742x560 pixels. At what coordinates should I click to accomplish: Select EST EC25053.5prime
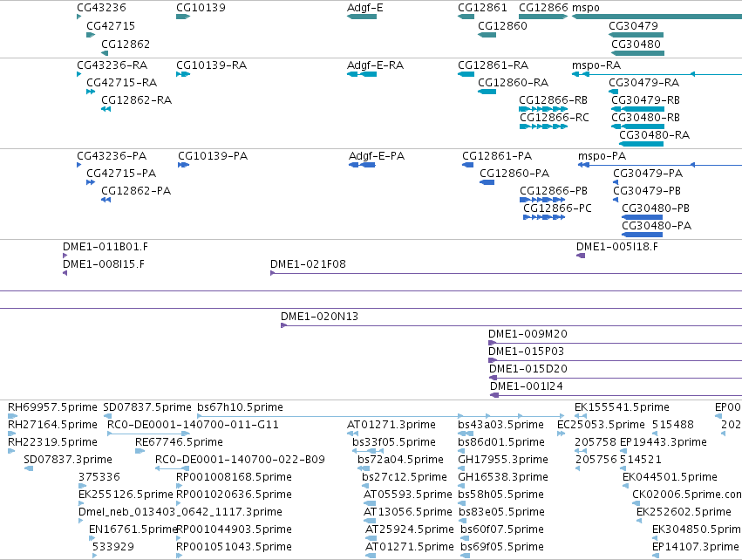[x=561, y=434]
